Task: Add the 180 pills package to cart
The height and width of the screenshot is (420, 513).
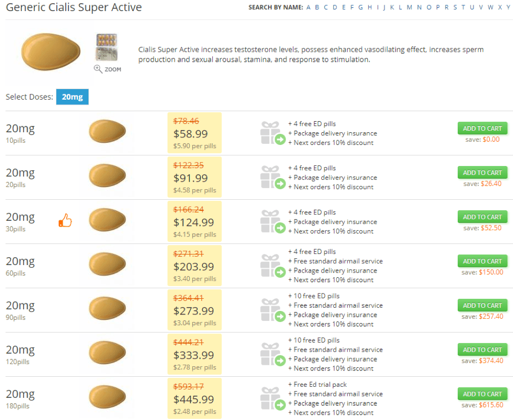Action: point(482,394)
